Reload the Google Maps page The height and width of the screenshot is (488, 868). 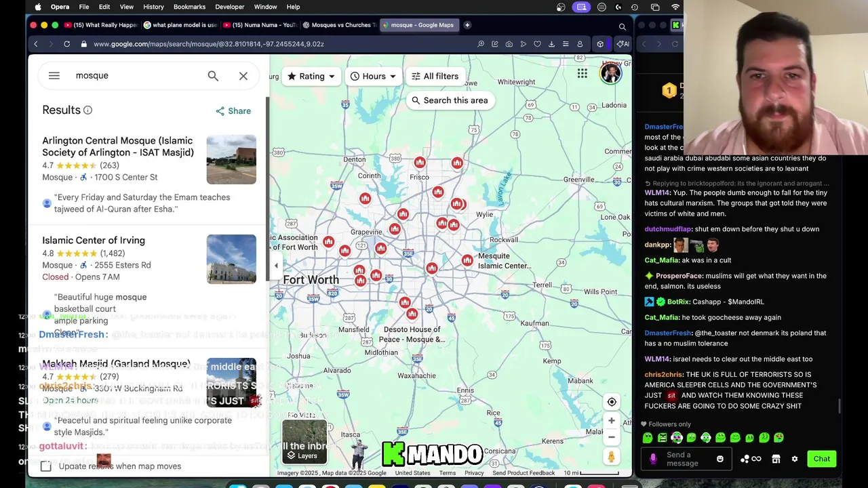(66, 44)
